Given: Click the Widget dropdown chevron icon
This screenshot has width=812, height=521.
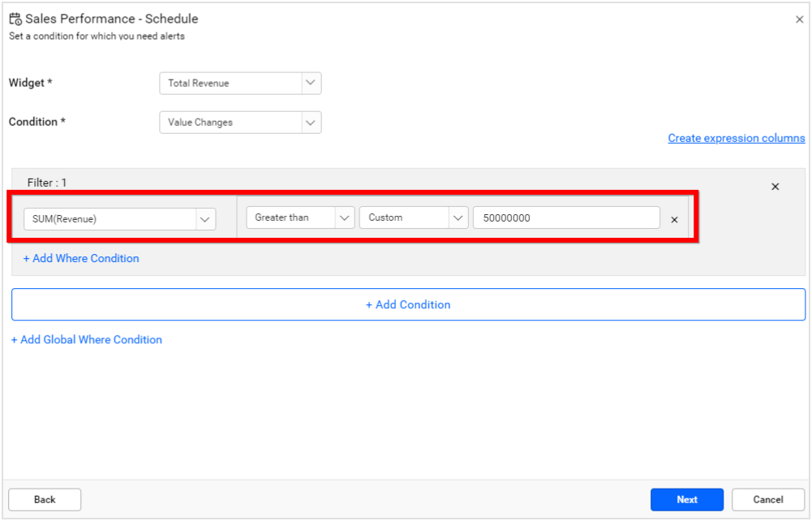Looking at the screenshot, I should point(310,83).
